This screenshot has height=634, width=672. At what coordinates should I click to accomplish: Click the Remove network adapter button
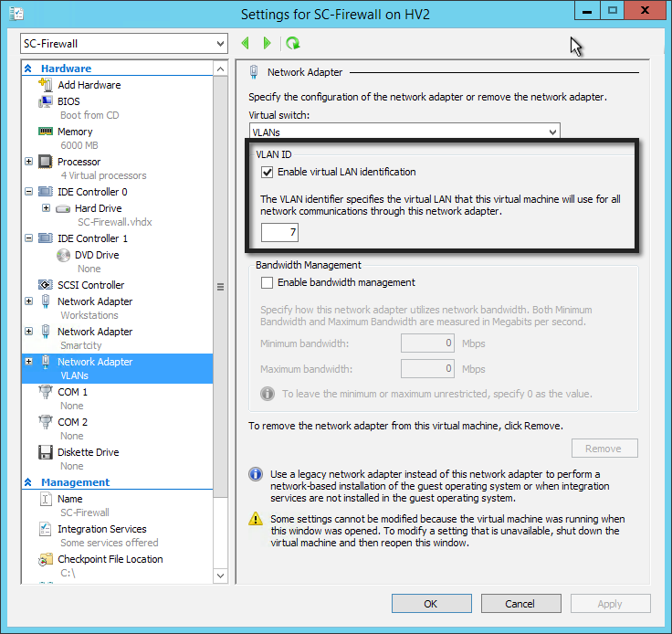point(604,449)
